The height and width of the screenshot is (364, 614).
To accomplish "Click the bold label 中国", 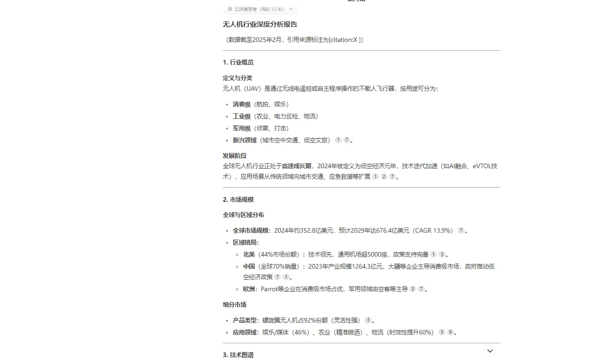I will tap(249, 266).
